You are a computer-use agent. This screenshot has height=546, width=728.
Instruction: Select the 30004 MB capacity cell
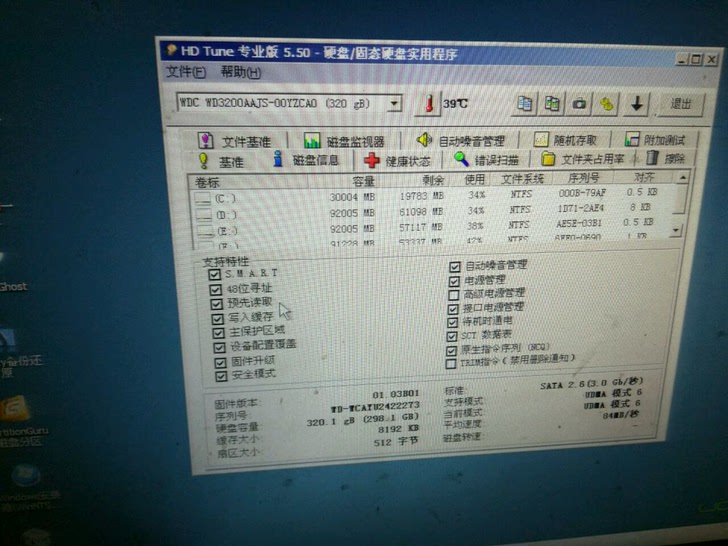click(352, 197)
